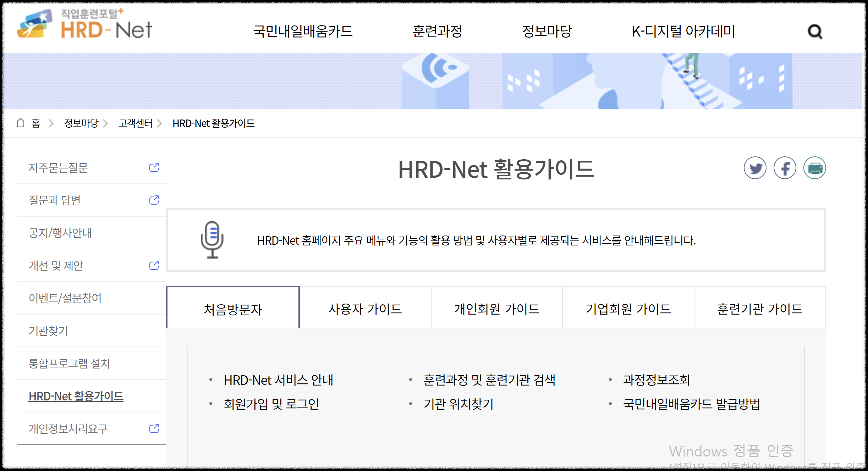Open 정보마당 top menu
Image resolution: width=868 pixels, height=471 pixels.
coord(547,31)
